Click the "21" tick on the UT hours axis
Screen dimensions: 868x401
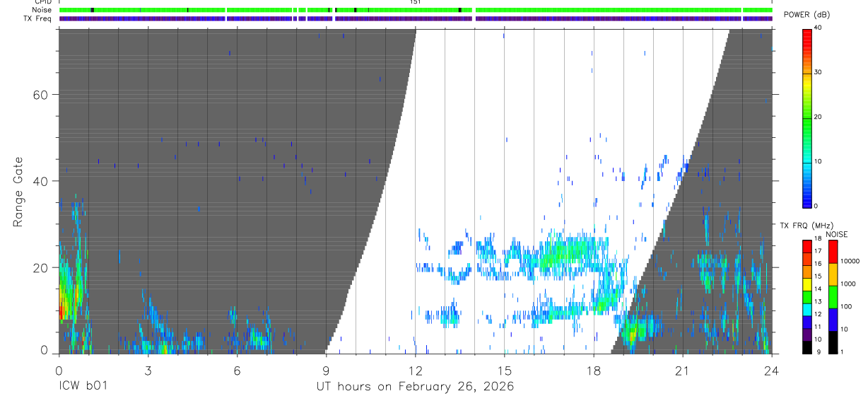[683, 370]
